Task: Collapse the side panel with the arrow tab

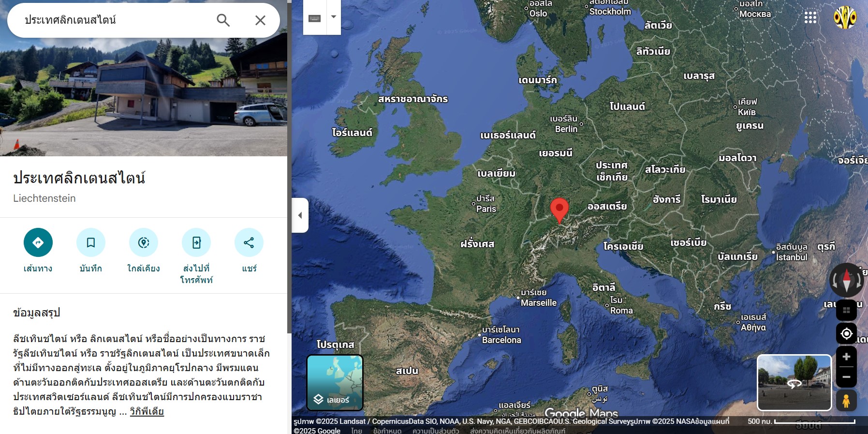Action: pyautogui.click(x=300, y=215)
